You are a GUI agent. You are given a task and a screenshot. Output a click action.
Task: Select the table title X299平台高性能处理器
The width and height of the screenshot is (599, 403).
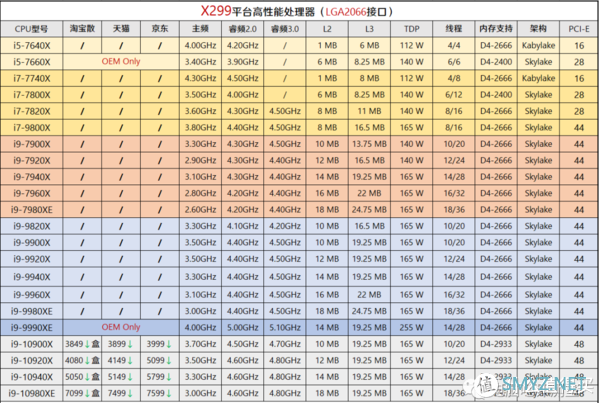pyautogui.click(x=257, y=11)
